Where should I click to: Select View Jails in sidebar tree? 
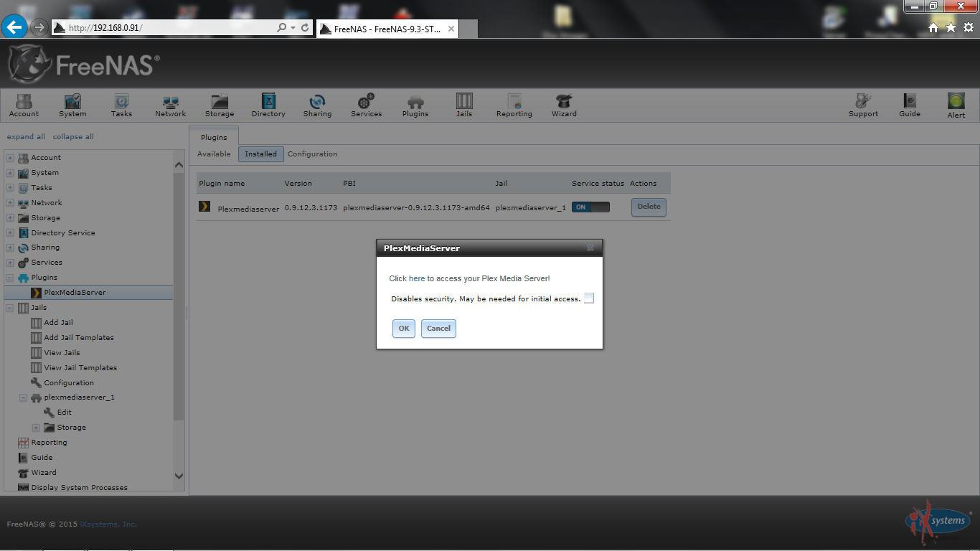point(62,353)
